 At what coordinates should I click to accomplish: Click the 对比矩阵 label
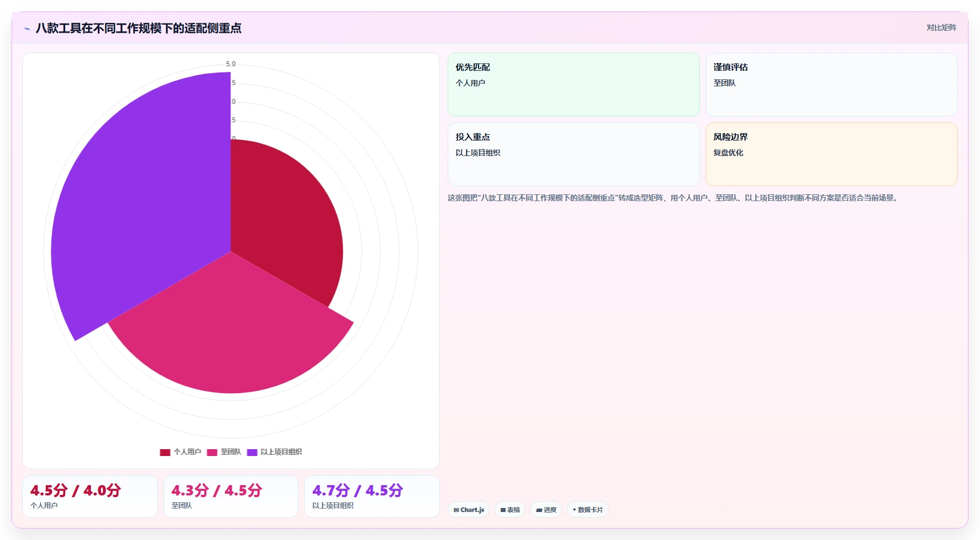point(942,27)
